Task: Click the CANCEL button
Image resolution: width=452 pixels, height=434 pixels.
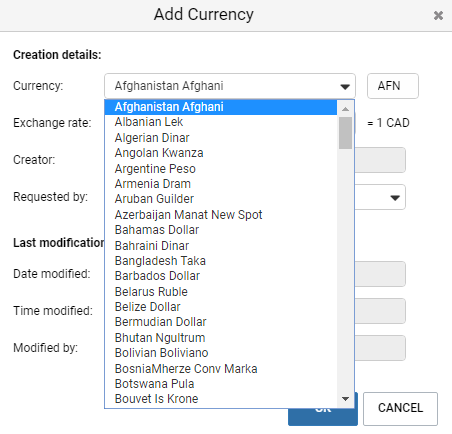Action: [x=400, y=408]
